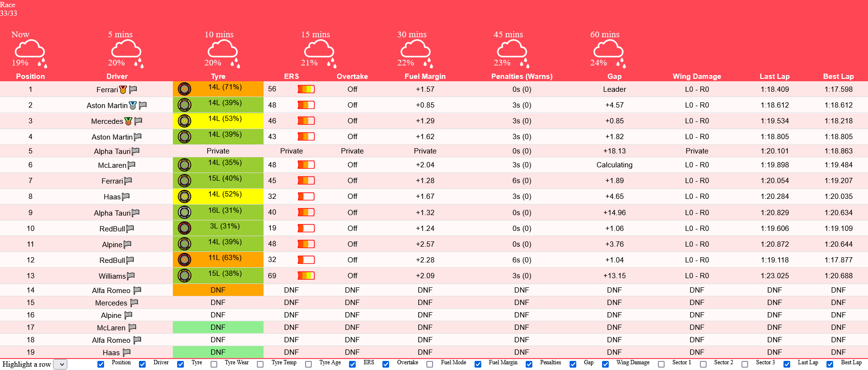Enable the Tyre Wear column checkbox

[214, 364]
